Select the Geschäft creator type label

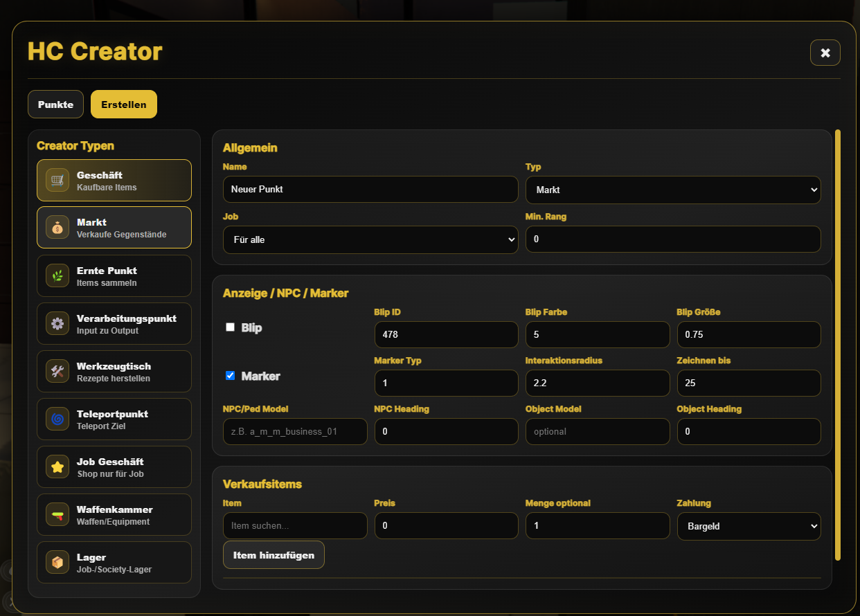click(x=100, y=175)
